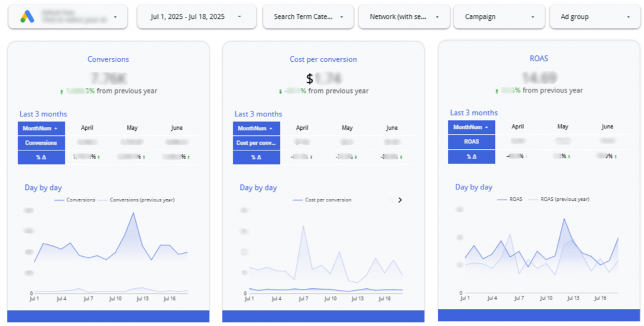Toggle Conversions (previous year) legend series
The image size is (644, 326).
pyautogui.click(x=142, y=200)
